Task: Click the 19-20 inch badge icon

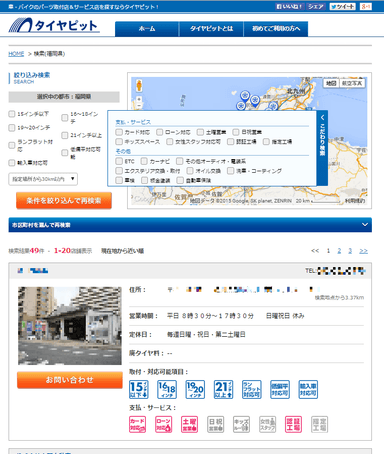Action: (195, 389)
